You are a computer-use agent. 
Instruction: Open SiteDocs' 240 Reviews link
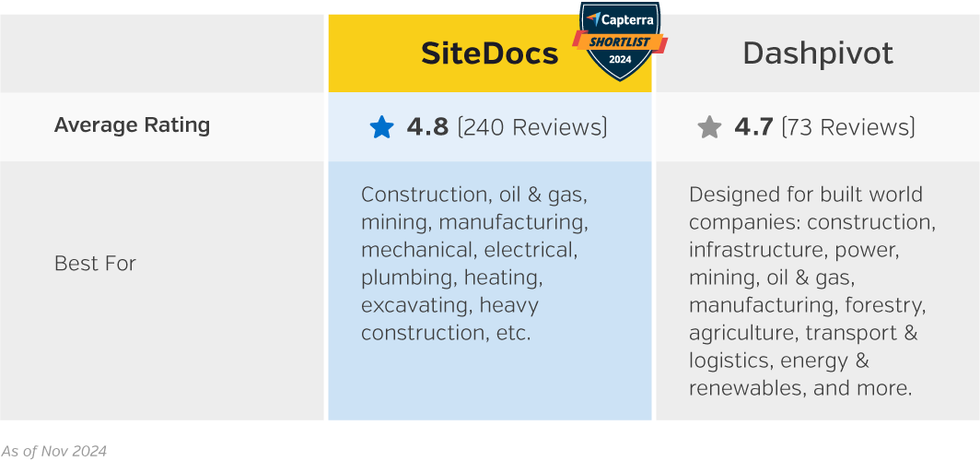click(532, 127)
